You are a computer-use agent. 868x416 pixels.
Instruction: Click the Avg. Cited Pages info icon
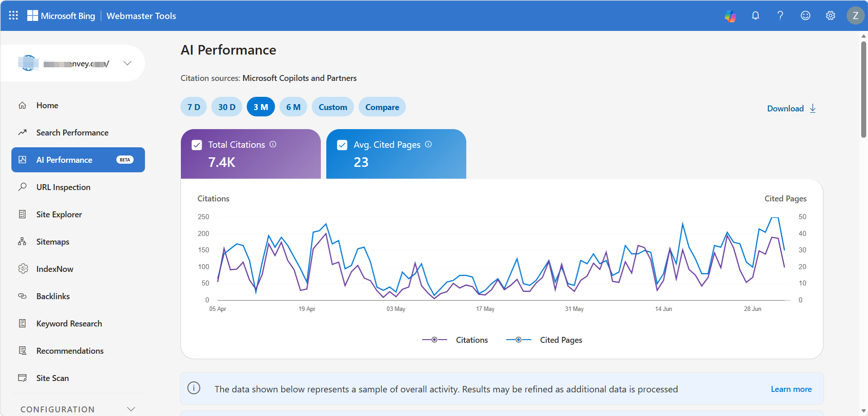pyautogui.click(x=428, y=144)
